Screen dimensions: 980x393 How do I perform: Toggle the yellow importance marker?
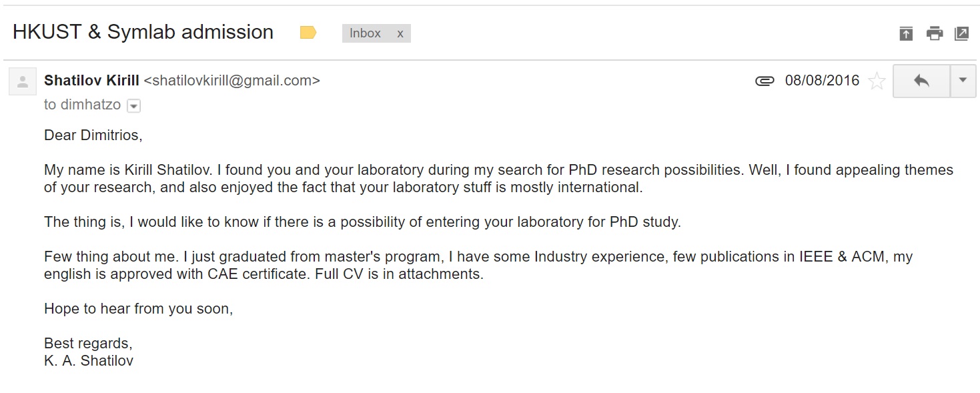pos(308,32)
